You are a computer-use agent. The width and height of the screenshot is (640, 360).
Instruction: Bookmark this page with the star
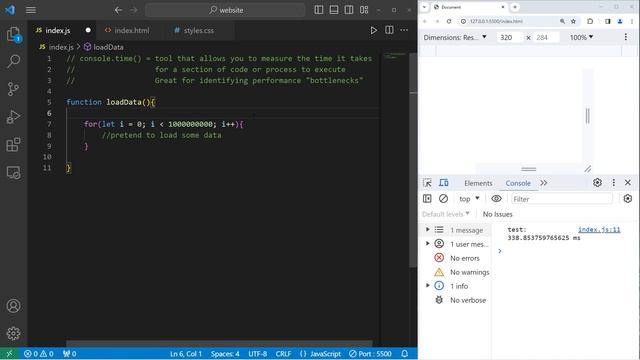click(x=573, y=21)
